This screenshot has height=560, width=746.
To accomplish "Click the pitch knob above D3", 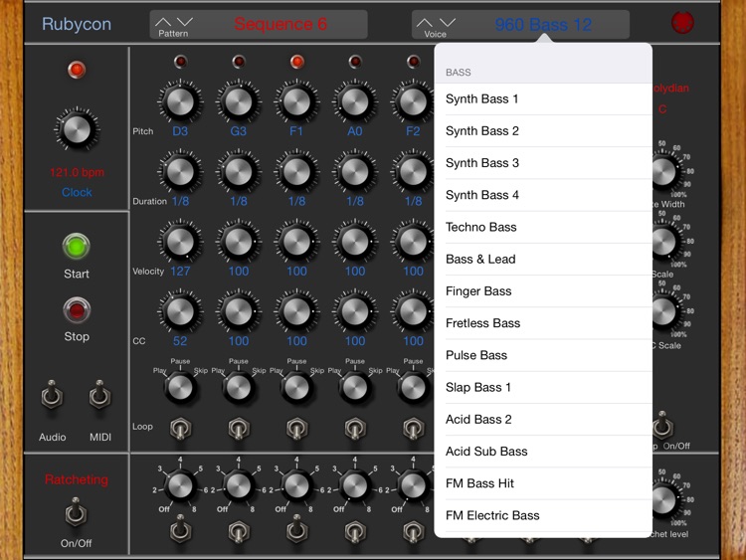I will (180, 101).
